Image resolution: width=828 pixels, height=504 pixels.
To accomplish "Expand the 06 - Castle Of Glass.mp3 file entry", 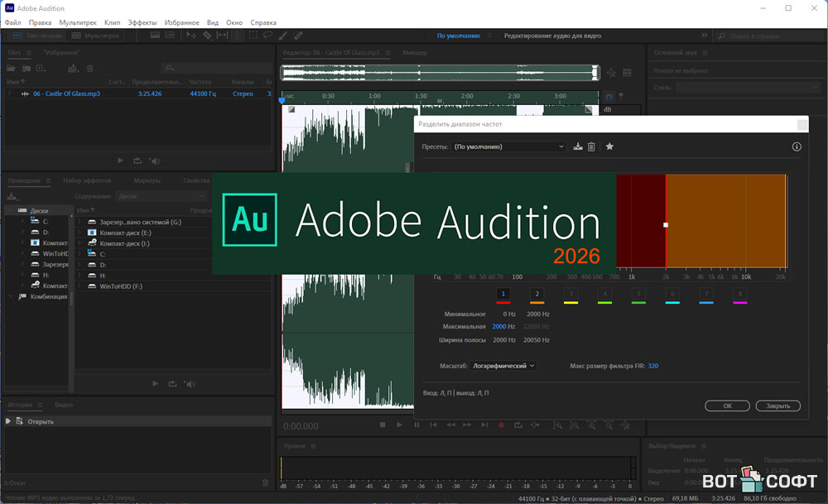I will click(x=10, y=94).
